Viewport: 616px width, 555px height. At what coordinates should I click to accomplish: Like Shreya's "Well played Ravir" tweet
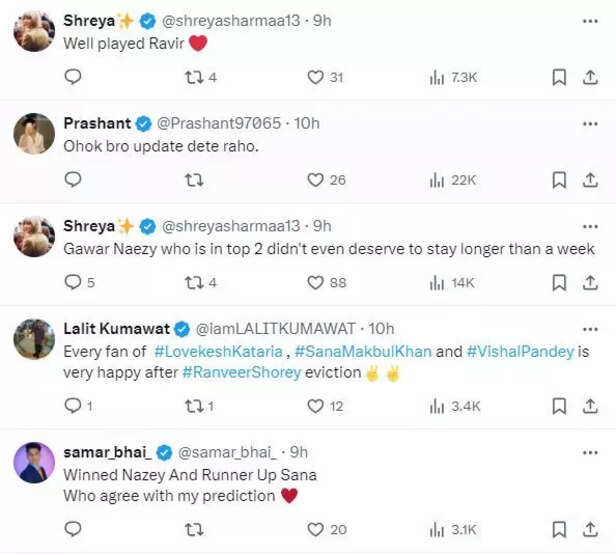click(x=316, y=77)
